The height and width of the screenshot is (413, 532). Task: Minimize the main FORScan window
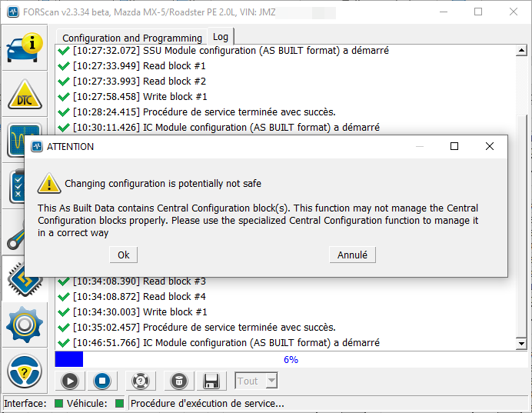click(444, 12)
